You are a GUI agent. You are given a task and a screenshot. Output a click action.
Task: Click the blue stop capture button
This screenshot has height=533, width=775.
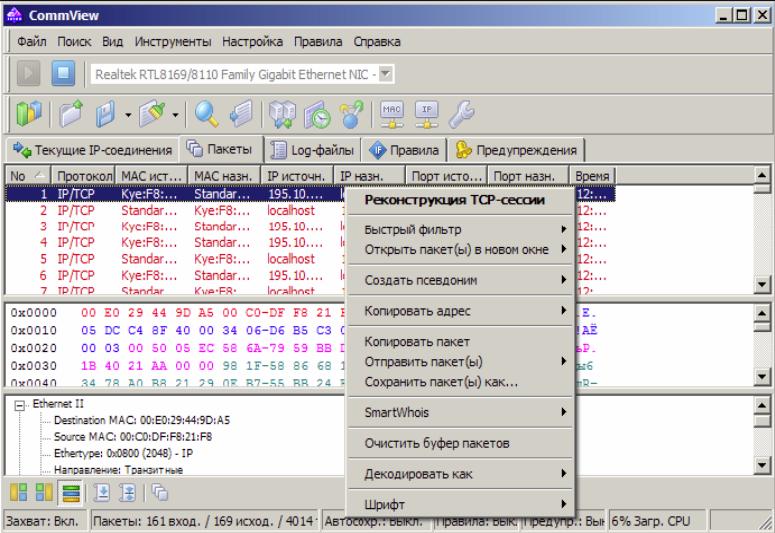(x=63, y=74)
